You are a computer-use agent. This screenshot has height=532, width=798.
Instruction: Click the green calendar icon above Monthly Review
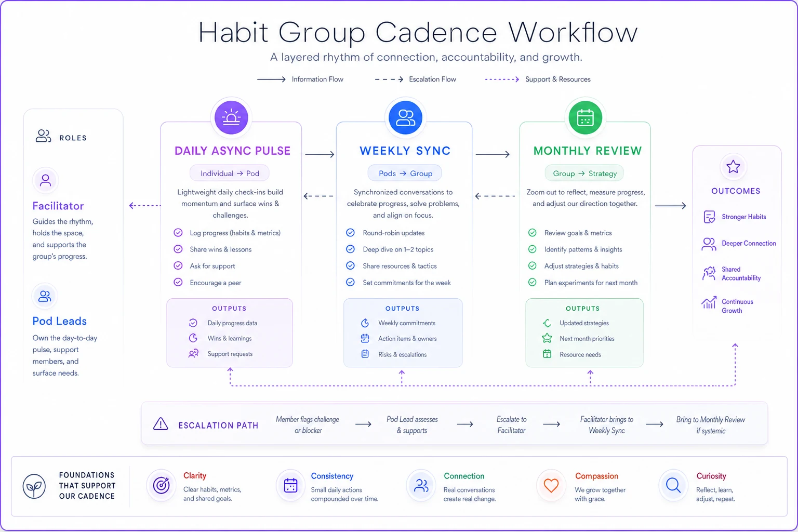585,117
